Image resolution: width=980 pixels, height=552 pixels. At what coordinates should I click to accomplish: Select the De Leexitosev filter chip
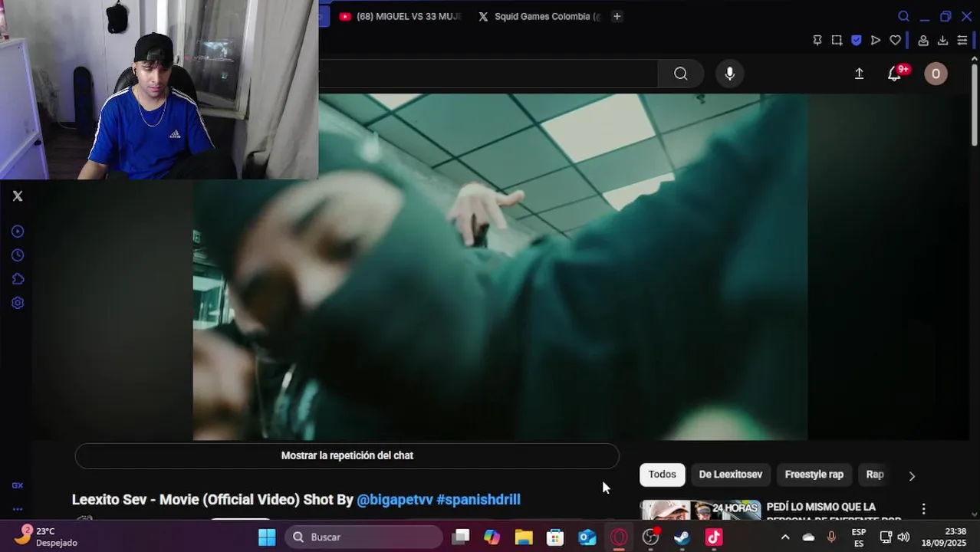[731, 475]
